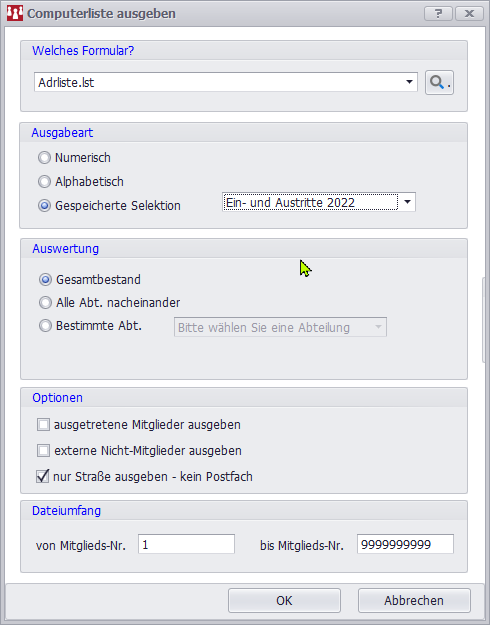Choose the Gespeicherte Selektion radio button
Viewport: 490px width, 625px height.
[44, 206]
